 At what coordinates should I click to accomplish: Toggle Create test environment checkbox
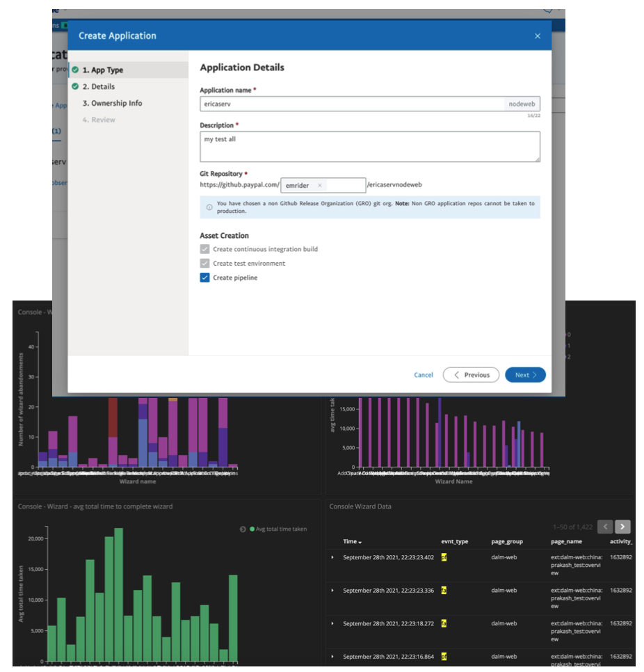point(204,263)
